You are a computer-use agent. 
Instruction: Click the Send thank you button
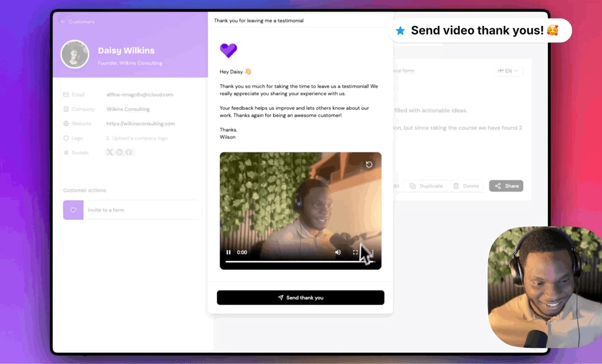pos(300,298)
